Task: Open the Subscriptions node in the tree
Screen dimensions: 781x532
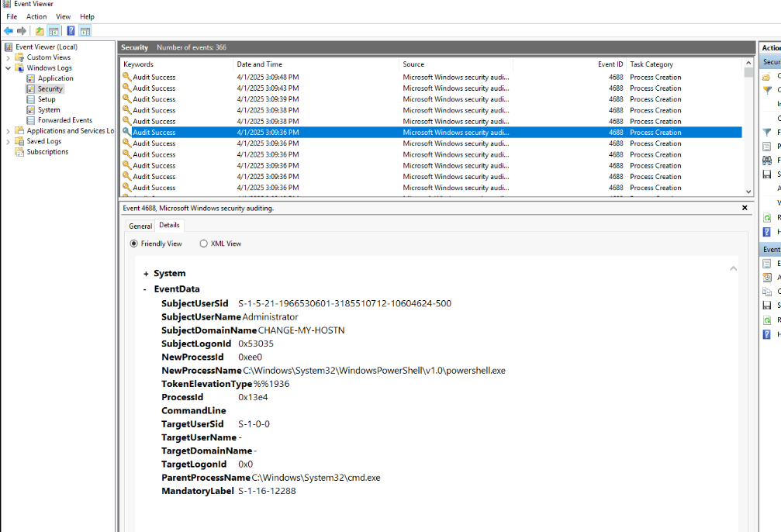Action: point(47,152)
